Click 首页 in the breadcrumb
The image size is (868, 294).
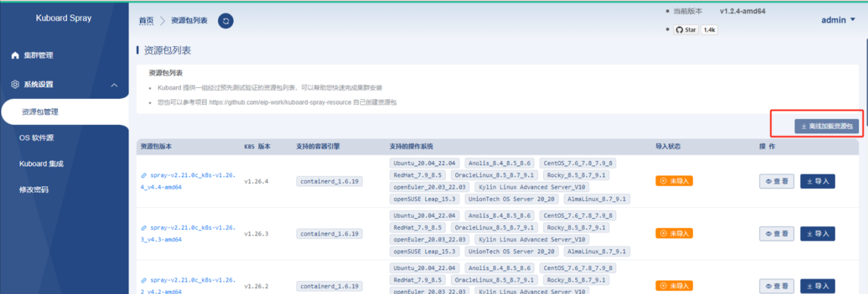(146, 21)
